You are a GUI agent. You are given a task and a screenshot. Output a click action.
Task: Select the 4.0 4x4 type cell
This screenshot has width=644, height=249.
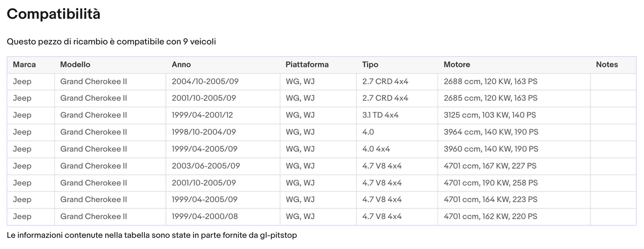pos(376,149)
